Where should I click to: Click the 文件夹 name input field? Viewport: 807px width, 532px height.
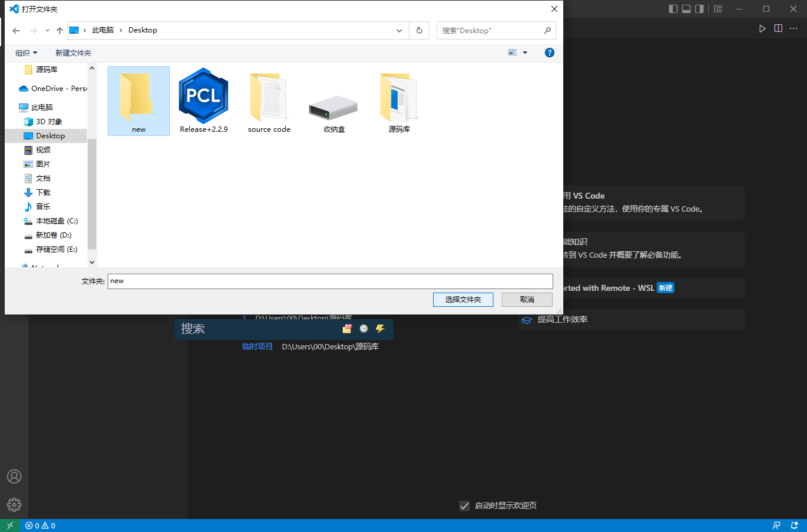(330, 281)
